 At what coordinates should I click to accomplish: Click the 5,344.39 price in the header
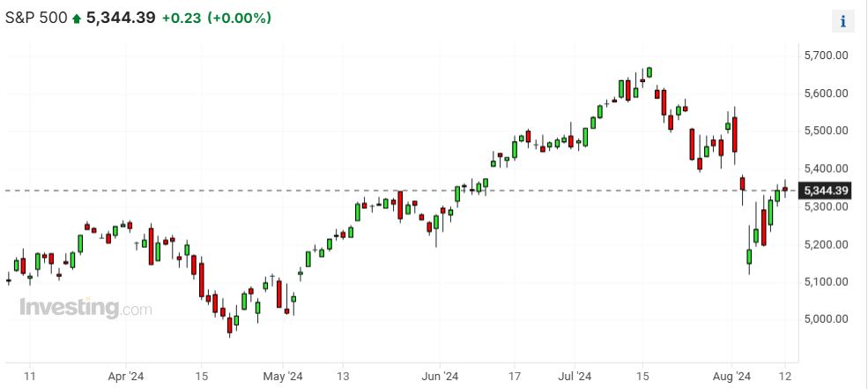click(120, 18)
